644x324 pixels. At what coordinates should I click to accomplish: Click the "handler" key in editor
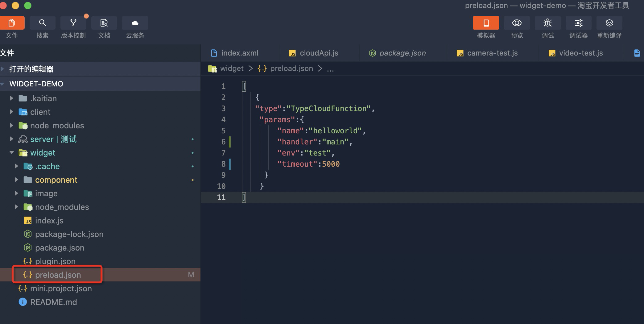[x=297, y=142]
